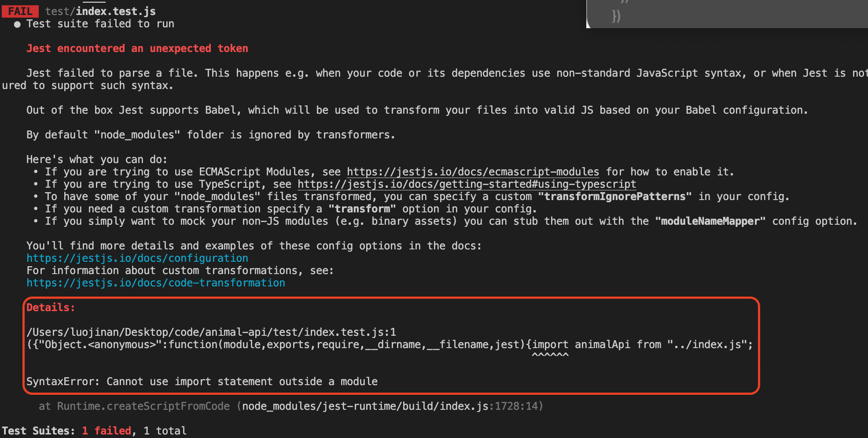Click the node_modules/jest-runtime/build/index.js stack path
Viewport: 868px width, 438px height.
point(365,406)
